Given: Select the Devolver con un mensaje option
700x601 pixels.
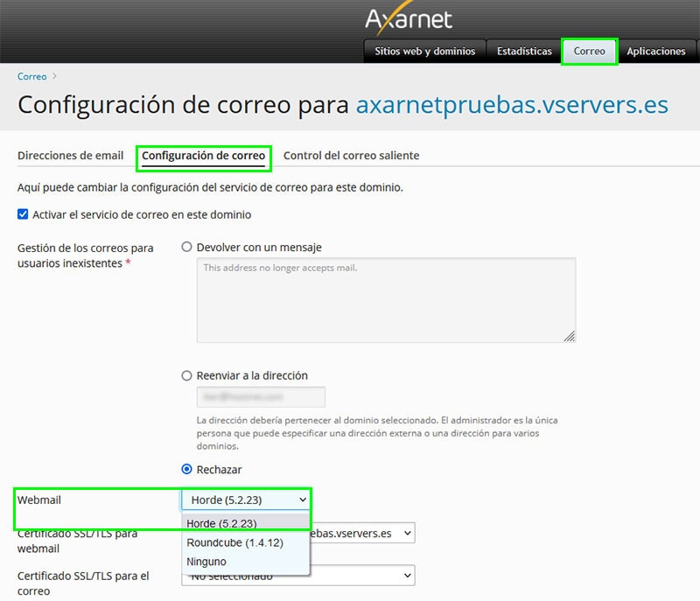Looking at the screenshot, I should pyautogui.click(x=185, y=247).
